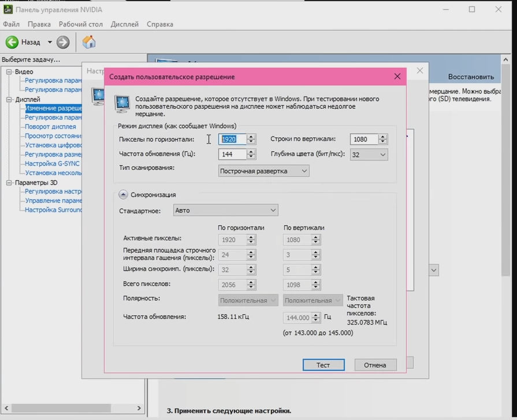Image resolution: width=517 pixels, height=420 pixels.
Task: Click the Пикселы по горизонтали field
Action: tap(232, 139)
